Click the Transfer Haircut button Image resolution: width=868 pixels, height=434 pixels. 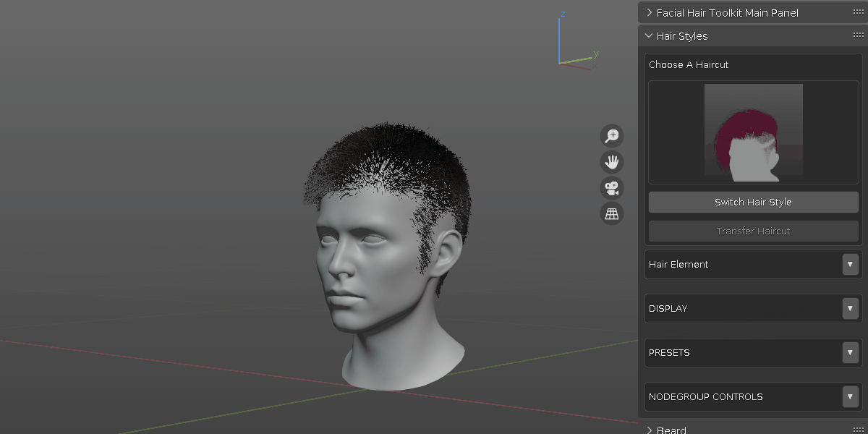753,231
